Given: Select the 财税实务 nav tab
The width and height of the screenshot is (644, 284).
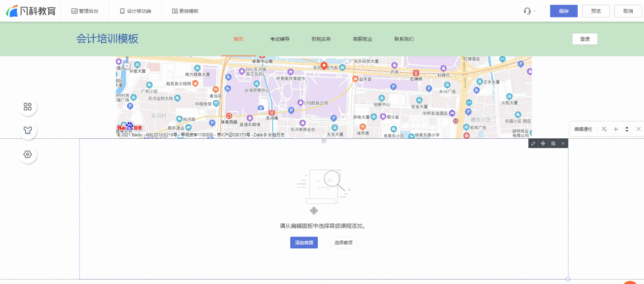Looking at the screenshot, I should click(x=321, y=39).
